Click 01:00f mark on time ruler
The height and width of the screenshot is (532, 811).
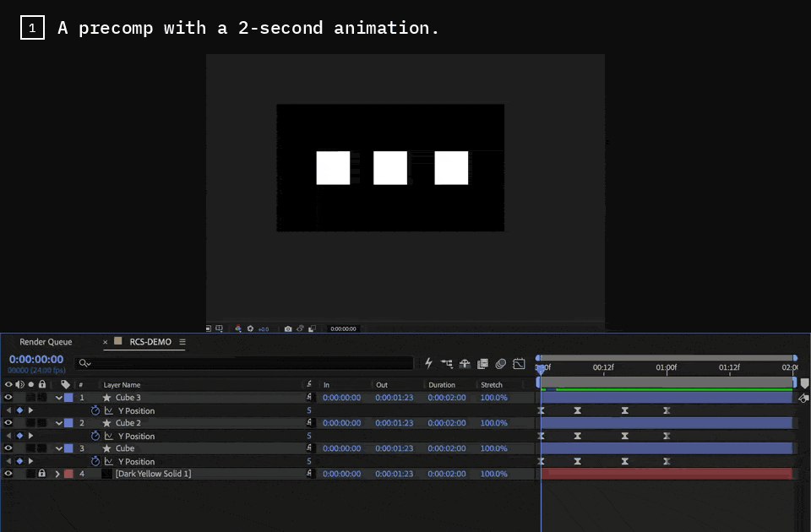coord(667,367)
